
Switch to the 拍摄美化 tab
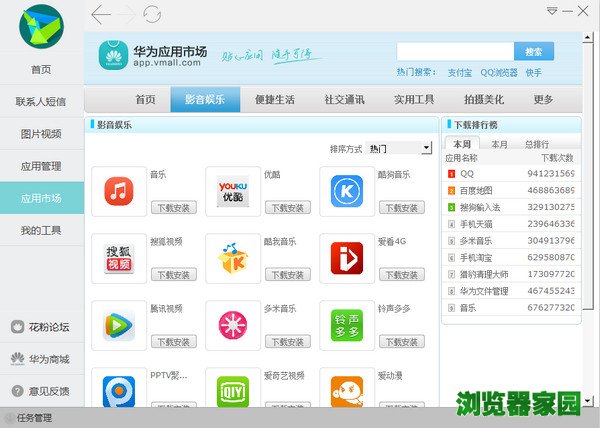coord(484,100)
